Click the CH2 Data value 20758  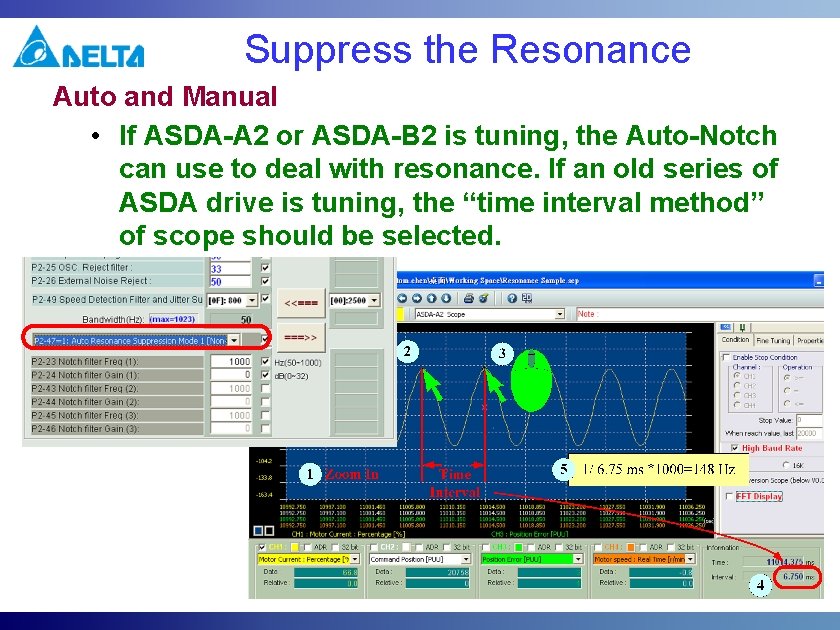point(438,572)
